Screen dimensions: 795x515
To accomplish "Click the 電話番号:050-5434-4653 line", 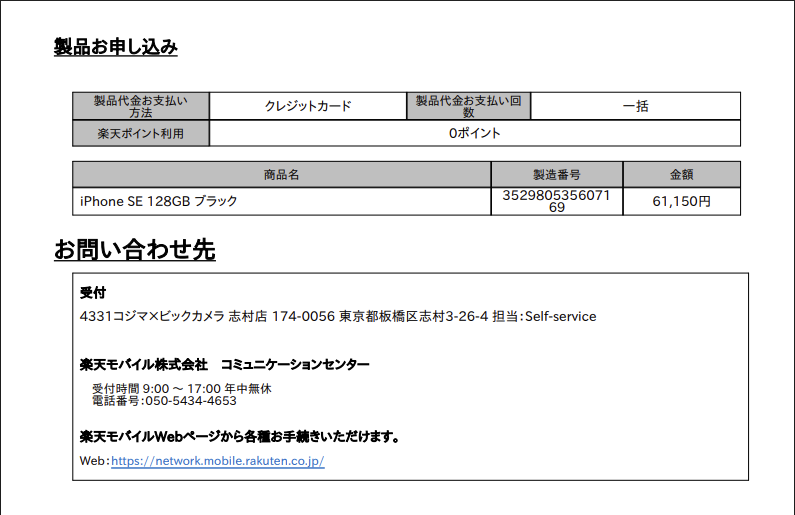I will click(x=164, y=401).
